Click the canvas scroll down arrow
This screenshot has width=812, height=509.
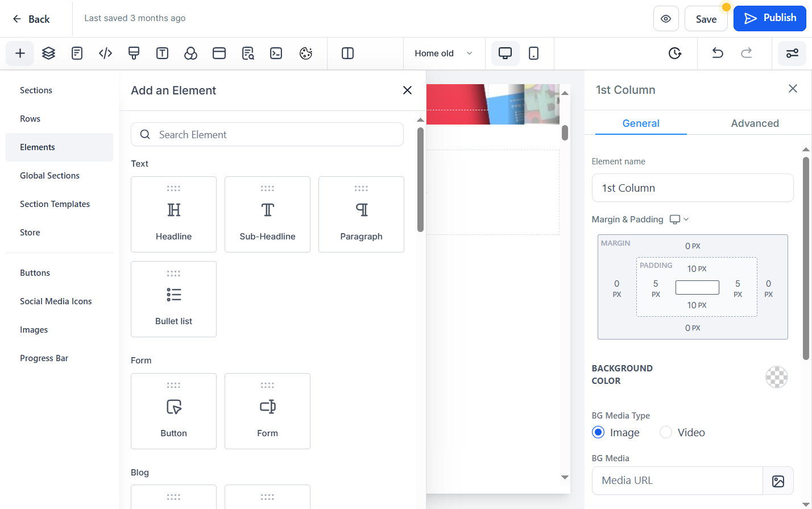pyautogui.click(x=565, y=478)
